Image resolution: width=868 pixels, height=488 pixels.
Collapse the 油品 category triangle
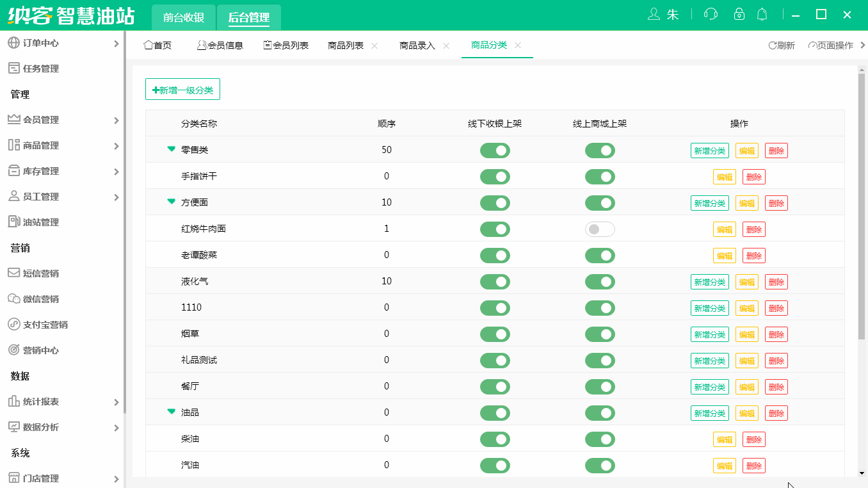(171, 412)
